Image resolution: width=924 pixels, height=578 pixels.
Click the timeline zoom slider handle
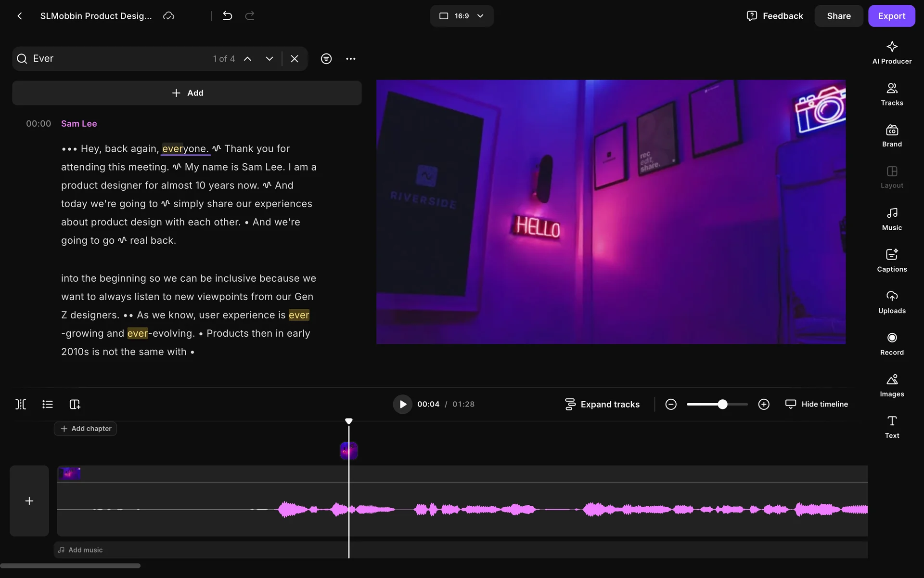click(722, 404)
